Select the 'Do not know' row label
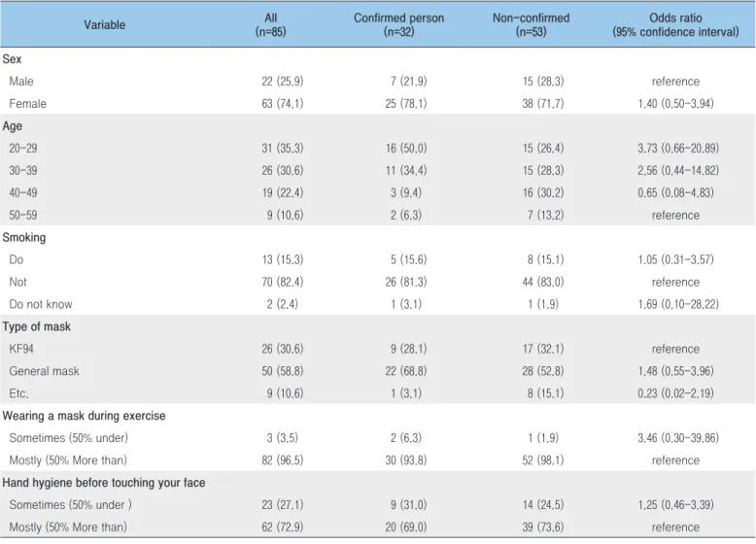This screenshot has width=756, height=544. point(41,304)
